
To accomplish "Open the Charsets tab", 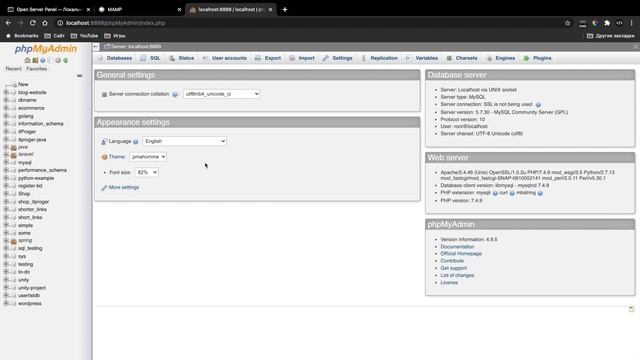I will point(462,58).
